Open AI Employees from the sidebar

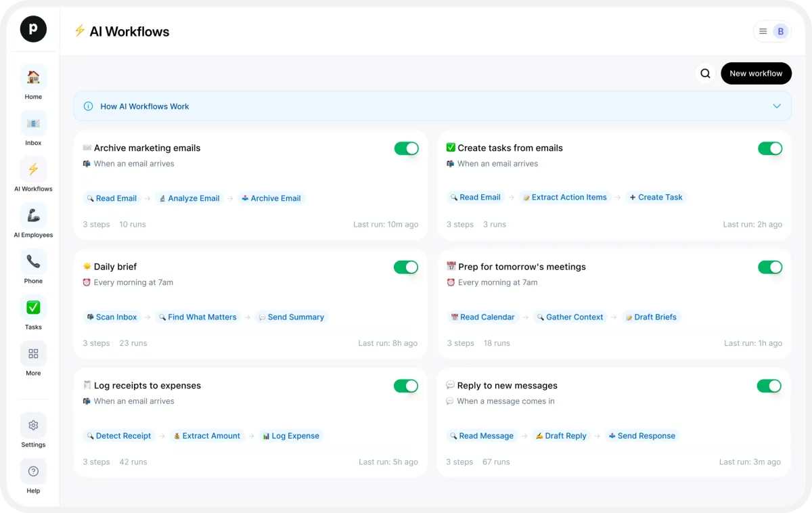(x=33, y=215)
